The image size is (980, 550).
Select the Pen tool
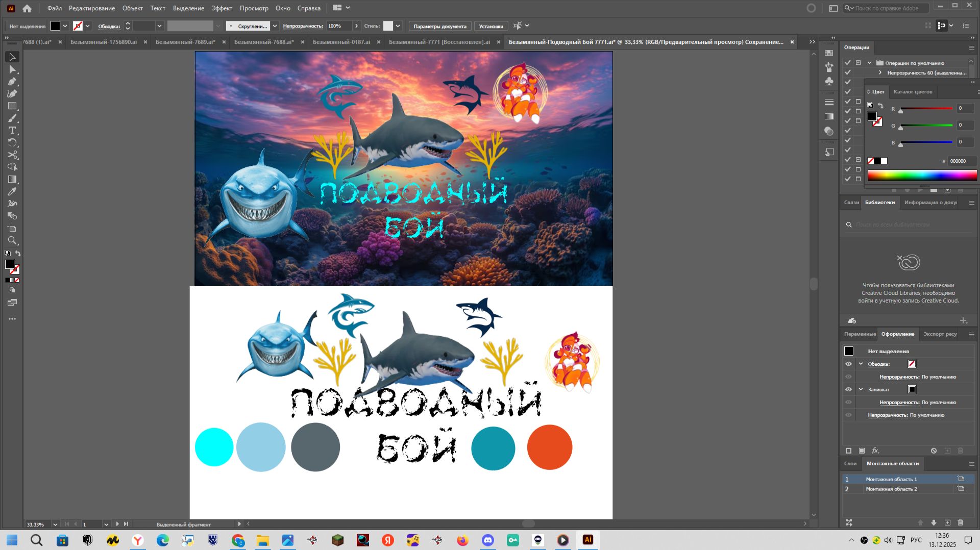coord(12,82)
